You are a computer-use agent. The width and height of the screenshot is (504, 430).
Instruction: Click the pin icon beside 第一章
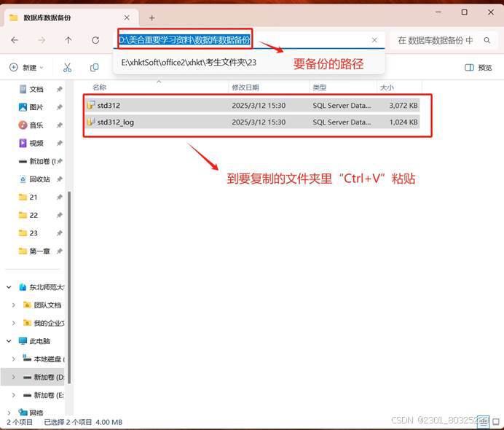point(60,251)
